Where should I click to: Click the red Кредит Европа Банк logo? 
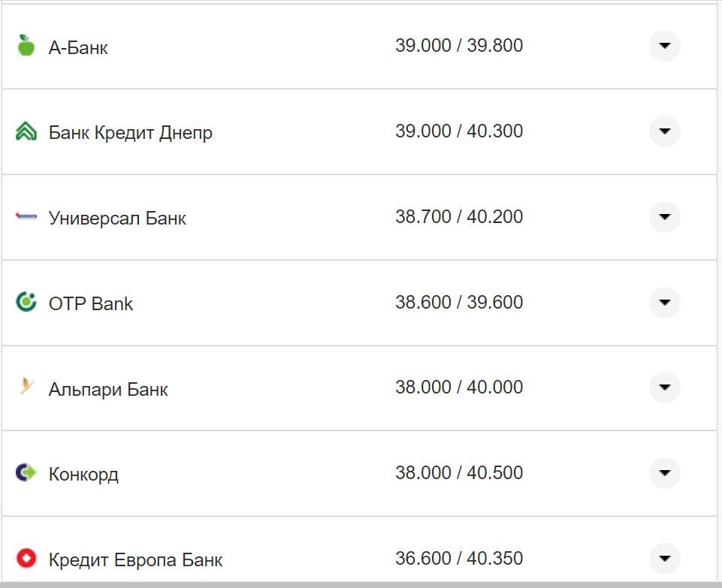click(26, 559)
